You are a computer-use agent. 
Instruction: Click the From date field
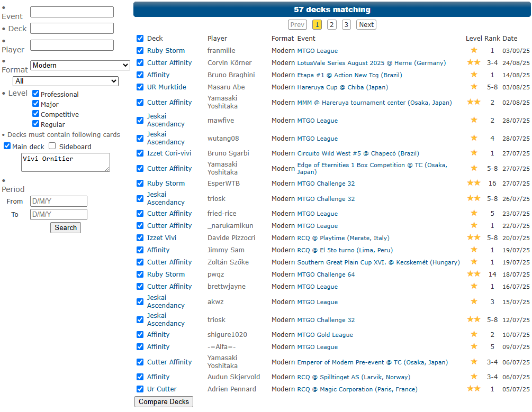click(x=59, y=201)
